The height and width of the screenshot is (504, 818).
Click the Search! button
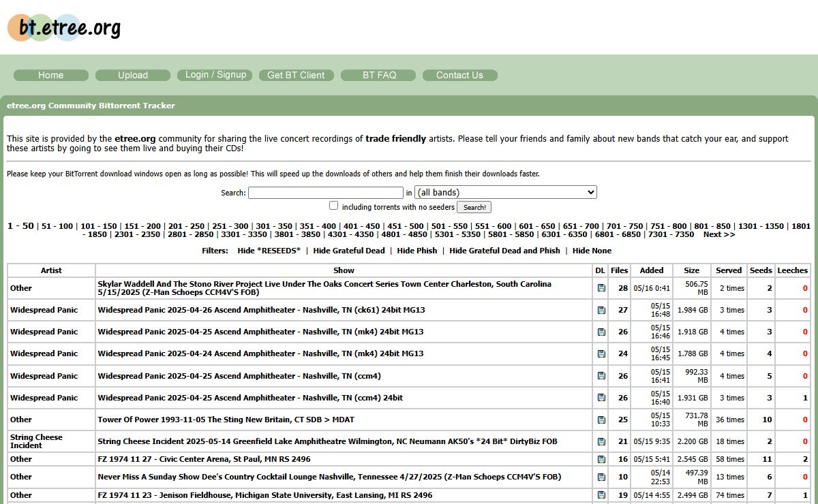474,207
